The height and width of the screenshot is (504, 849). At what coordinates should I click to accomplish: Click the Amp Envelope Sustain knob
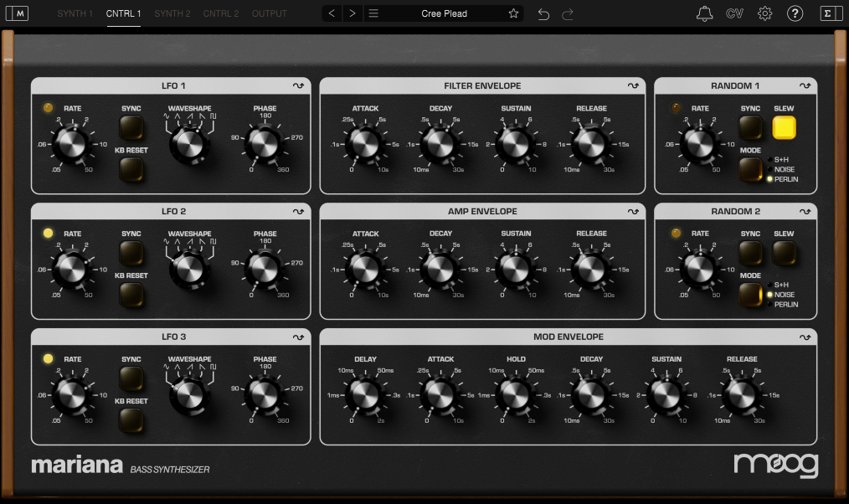[x=516, y=269]
